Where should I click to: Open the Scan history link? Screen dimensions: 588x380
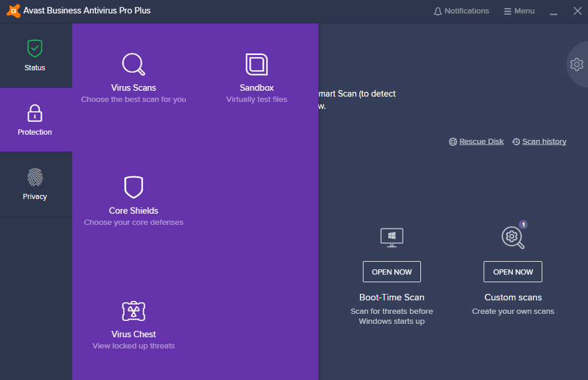(x=543, y=141)
